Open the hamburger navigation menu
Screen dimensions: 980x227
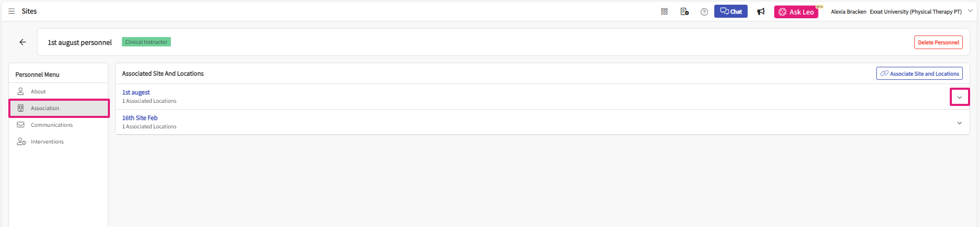pyautogui.click(x=11, y=11)
